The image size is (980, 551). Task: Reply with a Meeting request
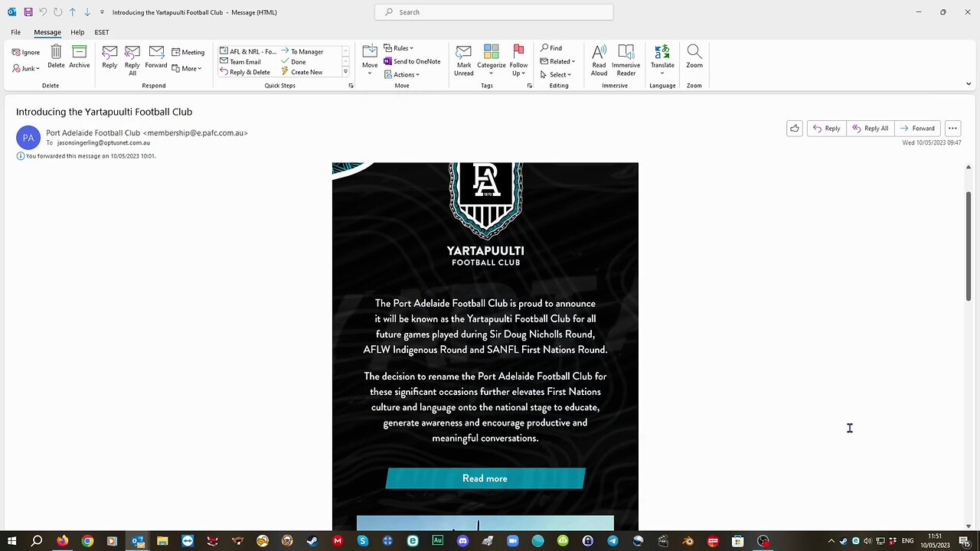[188, 52]
